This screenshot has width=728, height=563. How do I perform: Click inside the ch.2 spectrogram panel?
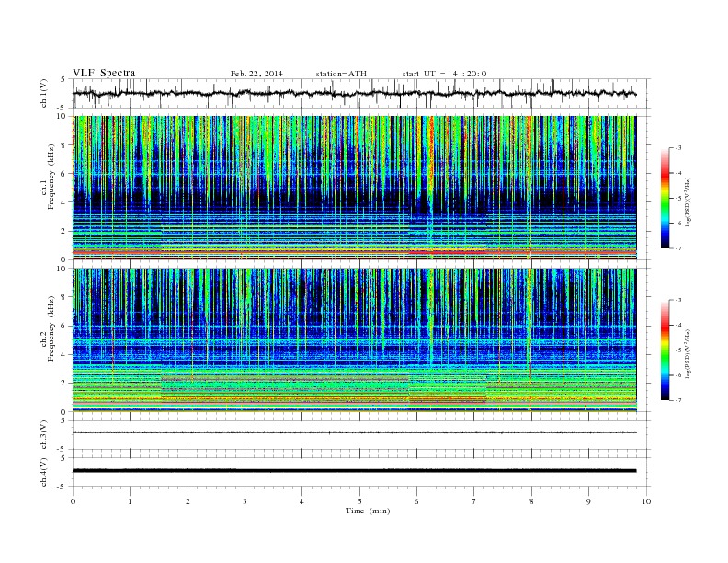pos(354,339)
